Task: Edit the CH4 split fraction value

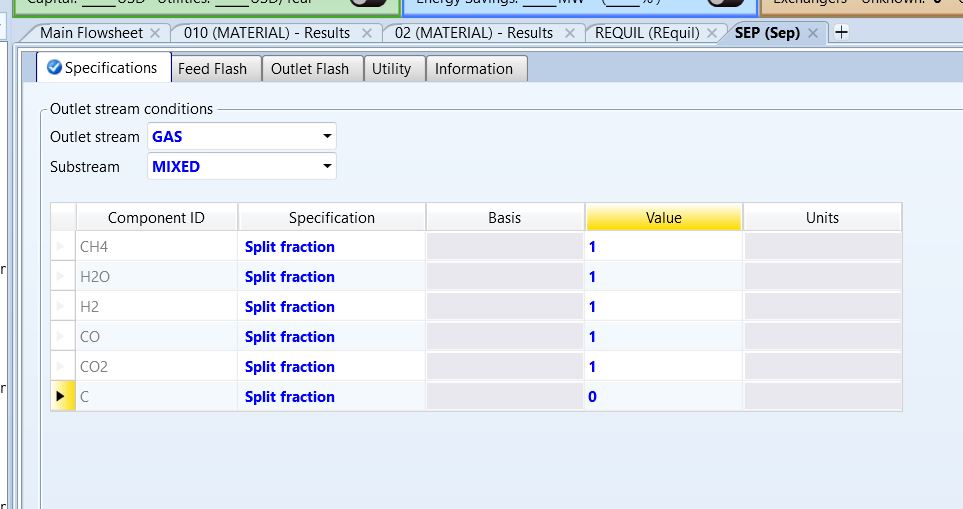Action: pos(664,247)
